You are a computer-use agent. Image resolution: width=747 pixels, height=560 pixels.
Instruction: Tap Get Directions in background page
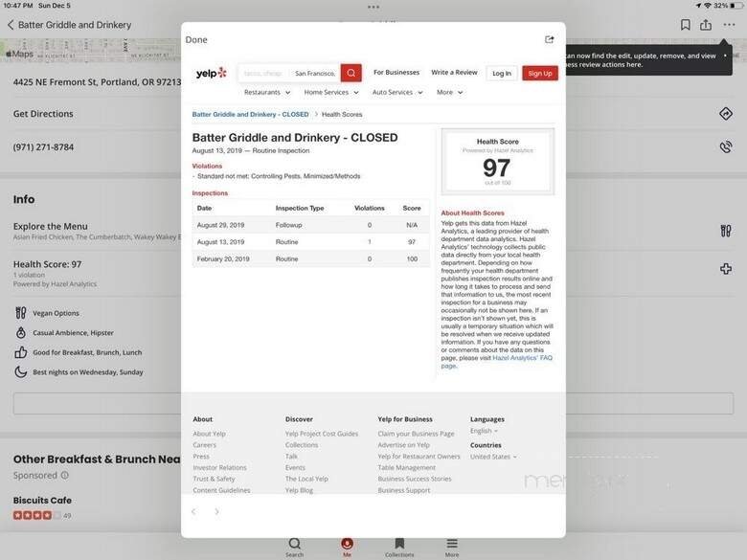pos(43,114)
